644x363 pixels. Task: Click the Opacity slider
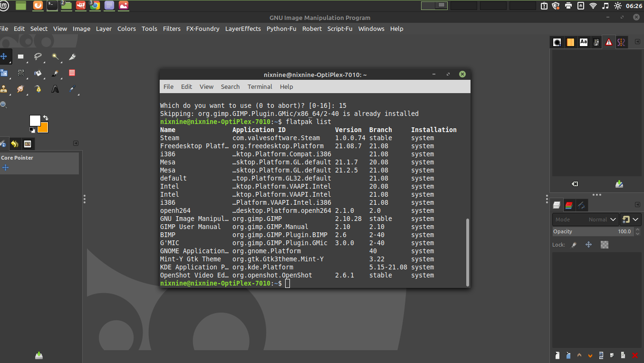593,231
